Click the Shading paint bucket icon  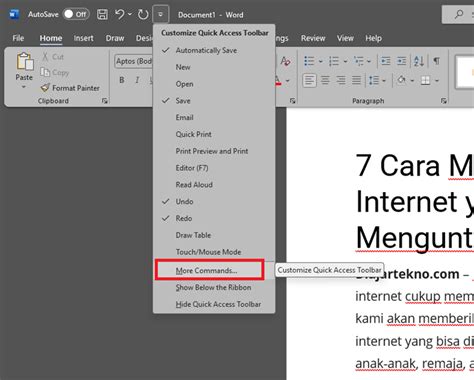(402, 80)
